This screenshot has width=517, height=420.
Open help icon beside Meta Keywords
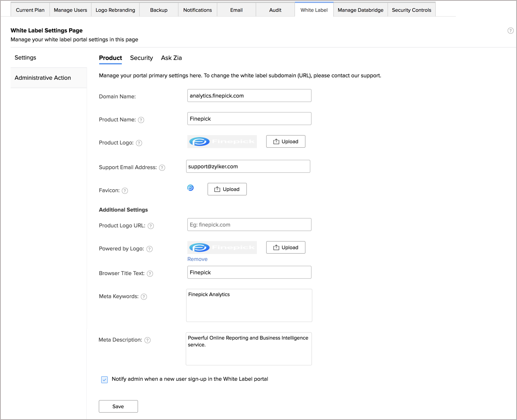(144, 297)
